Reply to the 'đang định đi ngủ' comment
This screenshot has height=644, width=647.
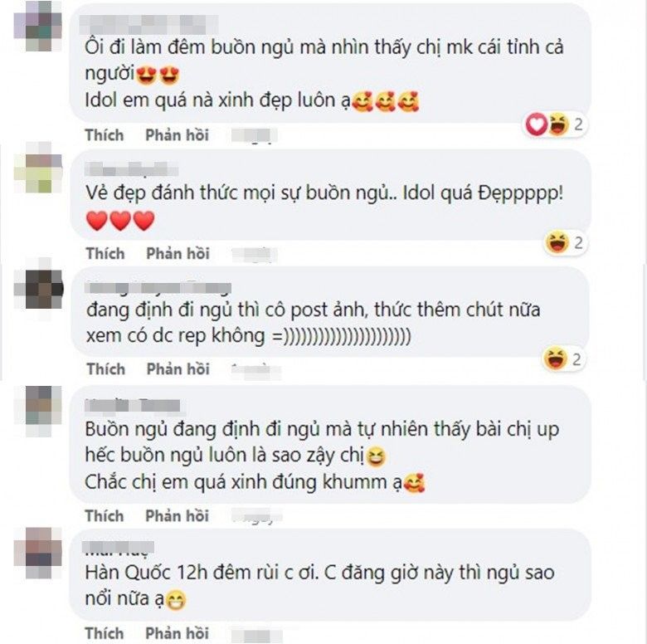coord(178,369)
